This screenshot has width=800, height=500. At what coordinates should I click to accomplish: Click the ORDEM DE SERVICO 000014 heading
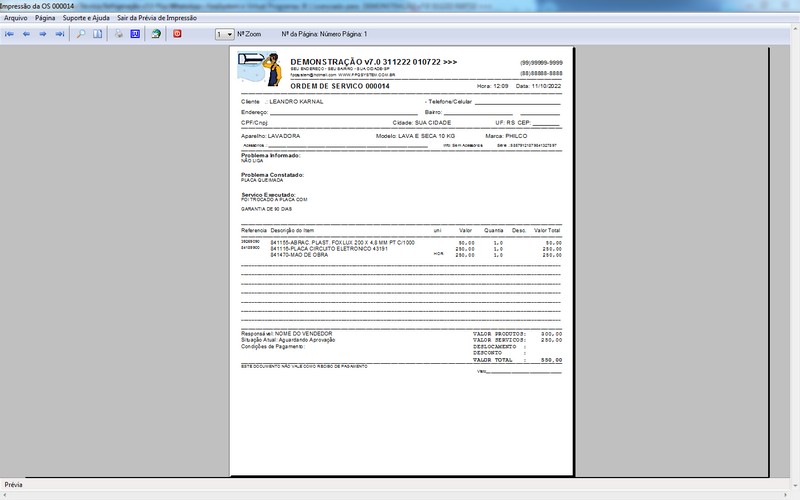click(340, 86)
